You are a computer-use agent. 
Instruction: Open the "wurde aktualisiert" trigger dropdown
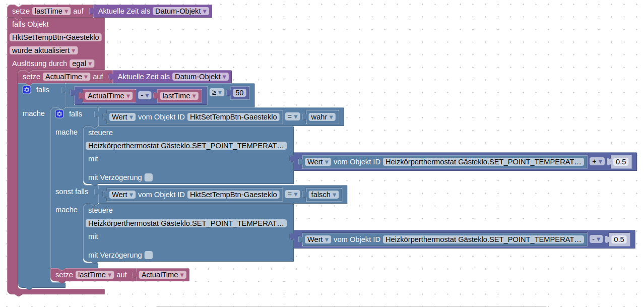pyautogui.click(x=43, y=50)
